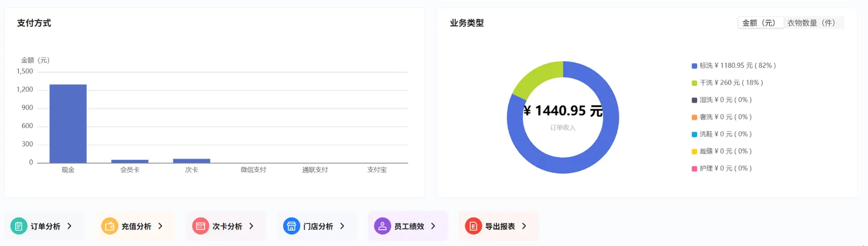Toggle 奢洗 legend orange swatch
The image size is (868, 246).
pyautogui.click(x=694, y=117)
